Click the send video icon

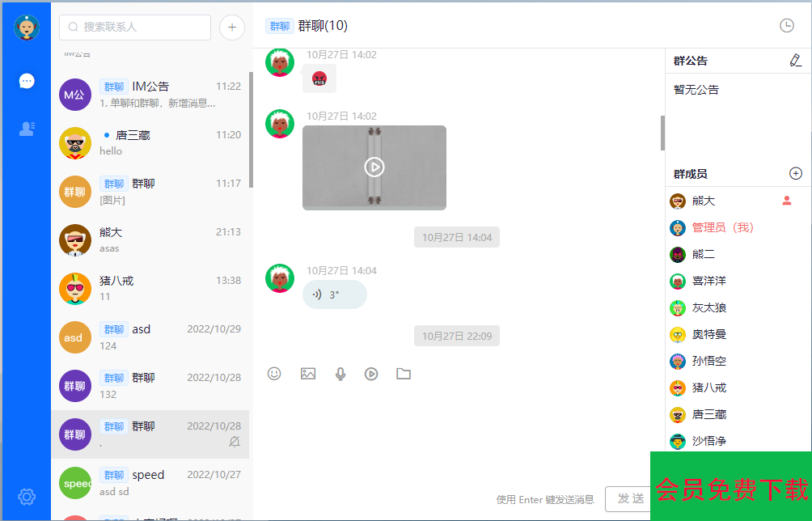click(371, 374)
